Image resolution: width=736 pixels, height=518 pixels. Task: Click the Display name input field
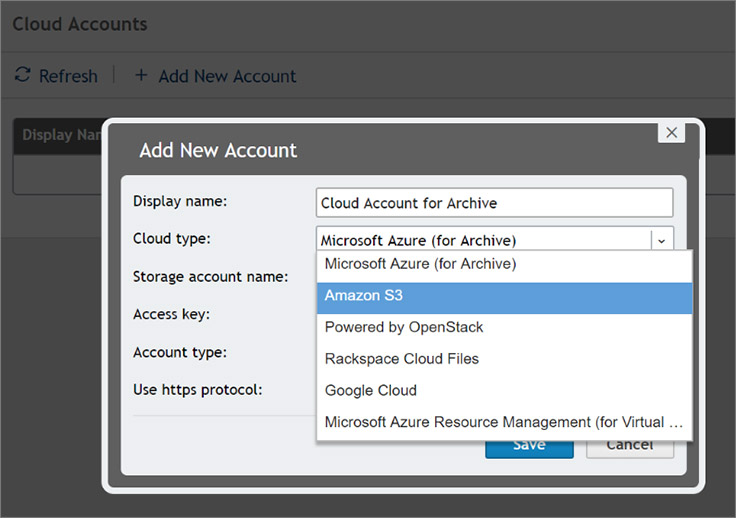tap(495, 203)
